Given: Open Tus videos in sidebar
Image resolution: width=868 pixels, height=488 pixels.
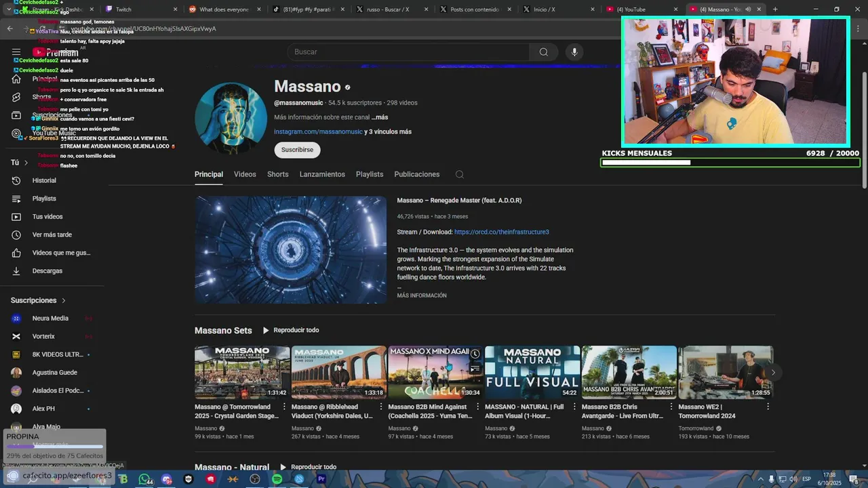Looking at the screenshot, I should coord(47,217).
